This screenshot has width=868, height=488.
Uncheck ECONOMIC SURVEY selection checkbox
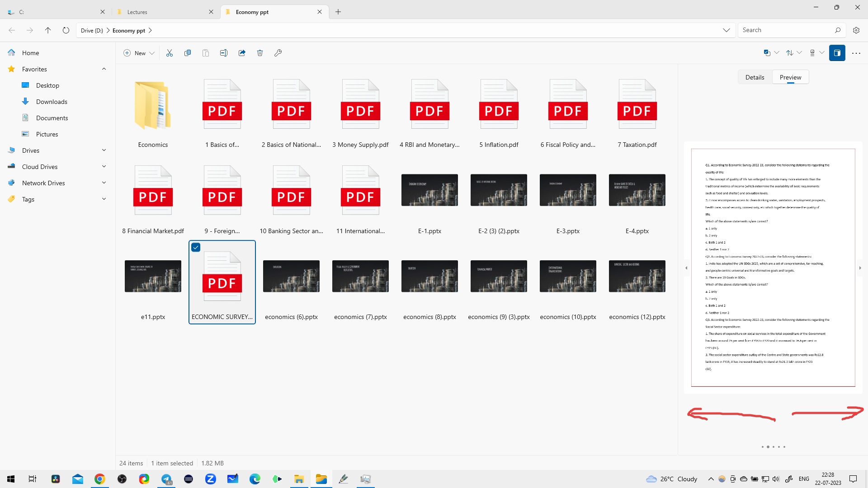coord(196,247)
